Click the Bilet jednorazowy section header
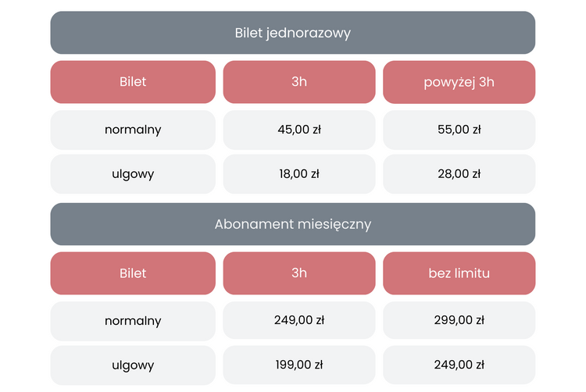586x392 pixels. pos(292,33)
